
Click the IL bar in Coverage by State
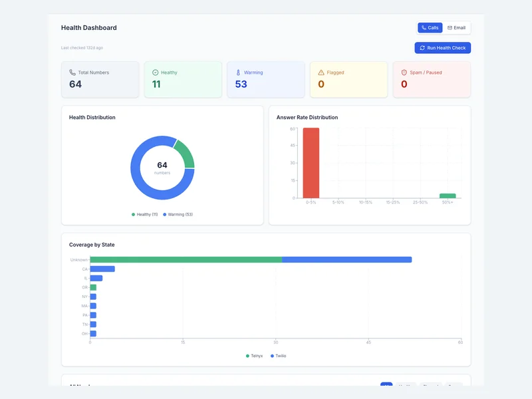96,278
